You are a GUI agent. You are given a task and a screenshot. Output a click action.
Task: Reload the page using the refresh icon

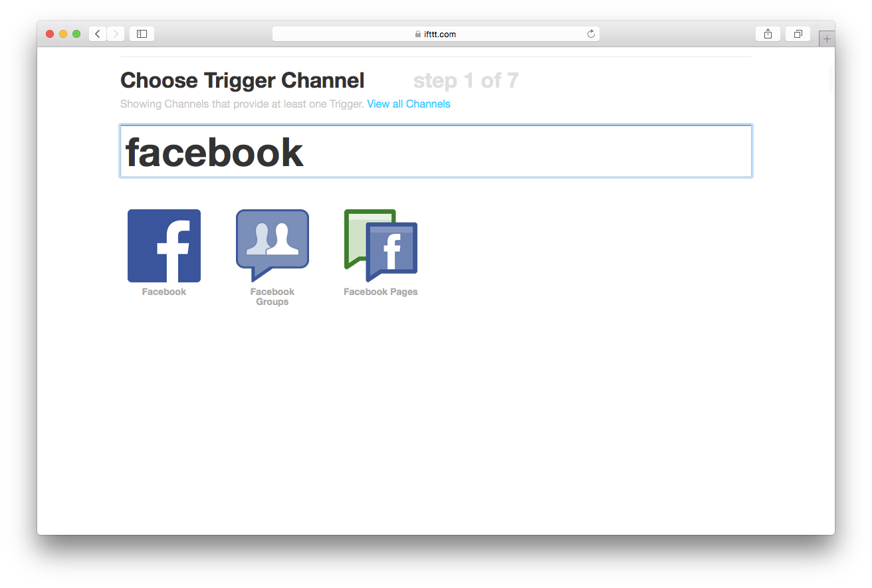(591, 34)
